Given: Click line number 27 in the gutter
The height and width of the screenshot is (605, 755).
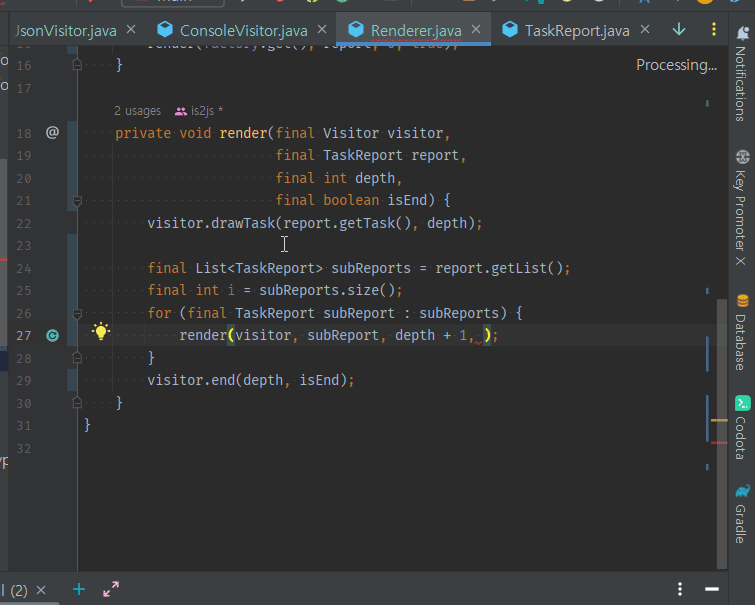Looking at the screenshot, I should click(24, 336).
